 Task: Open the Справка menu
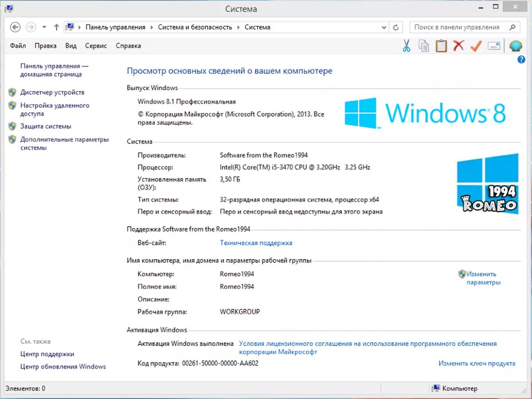click(129, 46)
